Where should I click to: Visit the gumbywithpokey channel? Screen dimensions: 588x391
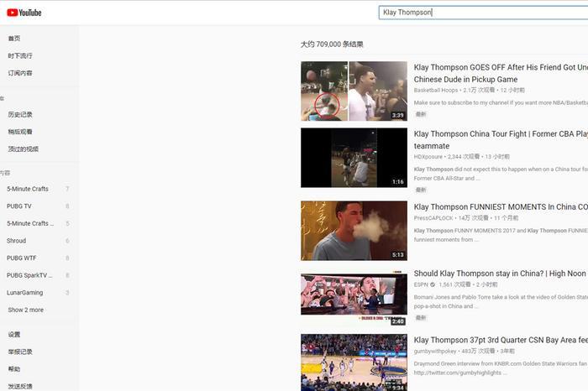[435, 351]
